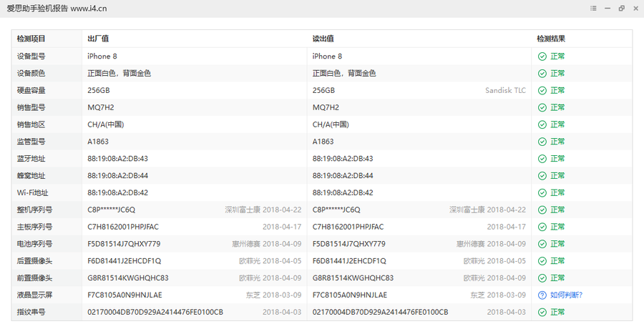The height and width of the screenshot is (324, 644).
Task: Click green check icon in 电池序列号 row
Action: (542, 244)
